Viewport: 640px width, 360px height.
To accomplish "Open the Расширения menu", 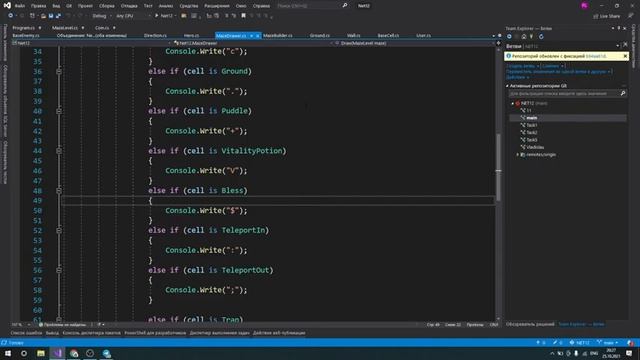I will pyautogui.click(x=217, y=6).
